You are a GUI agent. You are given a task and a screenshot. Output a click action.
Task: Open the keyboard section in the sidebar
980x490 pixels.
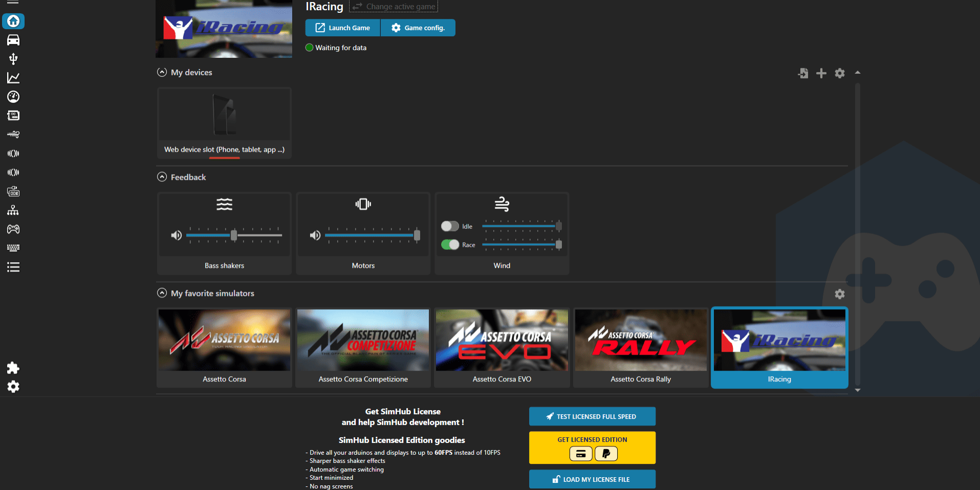13,248
